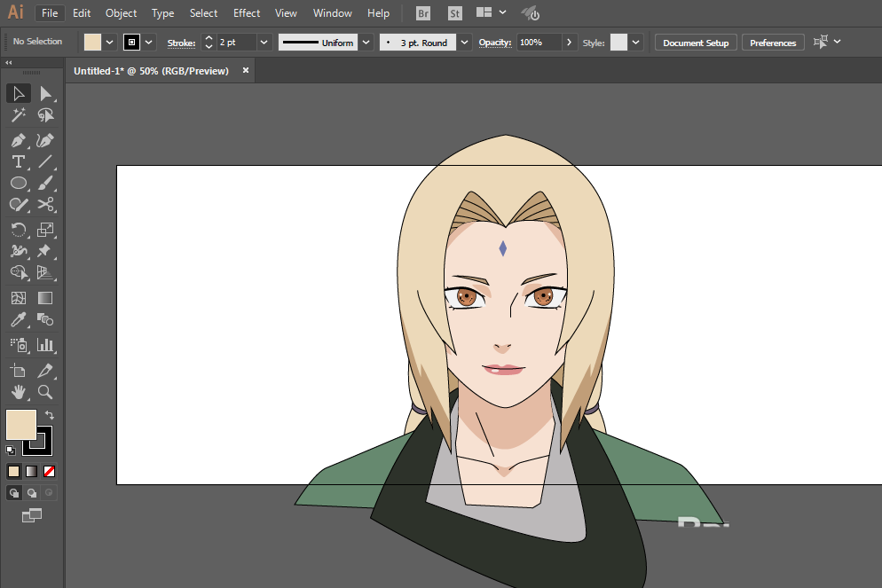The width and height of the screenshot is (882, 588).
Task: Select the Curvature tool
Action: pyautogui.click(x=45, y=140)
